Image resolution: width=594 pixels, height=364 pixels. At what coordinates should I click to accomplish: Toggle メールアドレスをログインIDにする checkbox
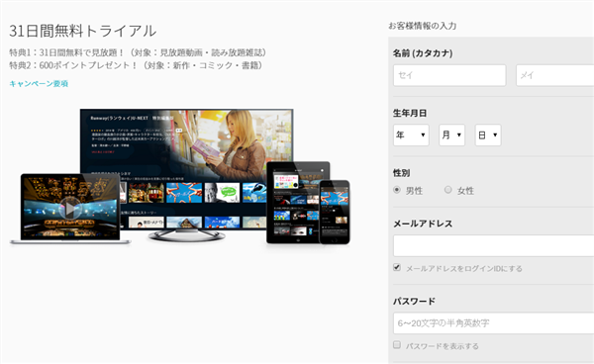pos(397,267)
